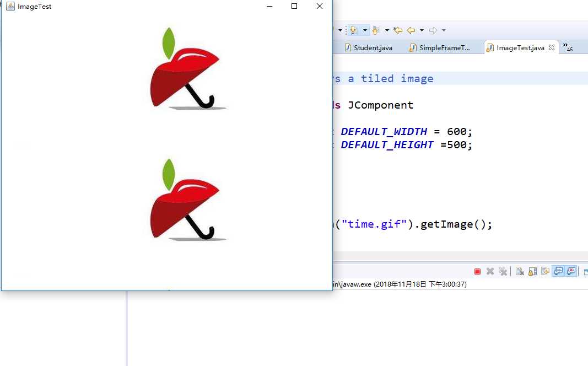Click the Previous Annotation toolbar icon
Screen dimensions: 588x366
[376, 30]
